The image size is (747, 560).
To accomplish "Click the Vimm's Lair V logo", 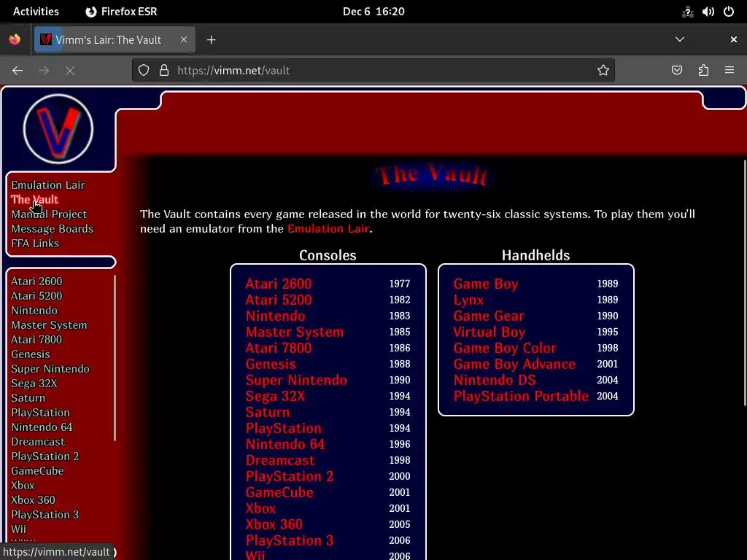I will point(58,129).
